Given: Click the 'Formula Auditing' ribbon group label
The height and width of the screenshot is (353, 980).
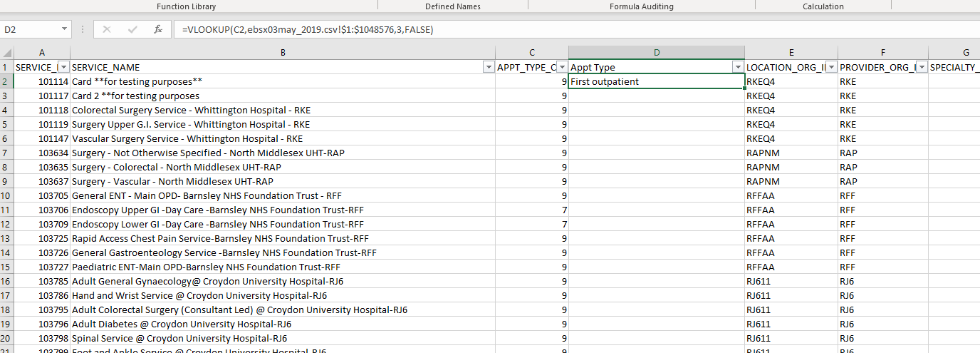Looking at the screenshot, I should [641, 6].
